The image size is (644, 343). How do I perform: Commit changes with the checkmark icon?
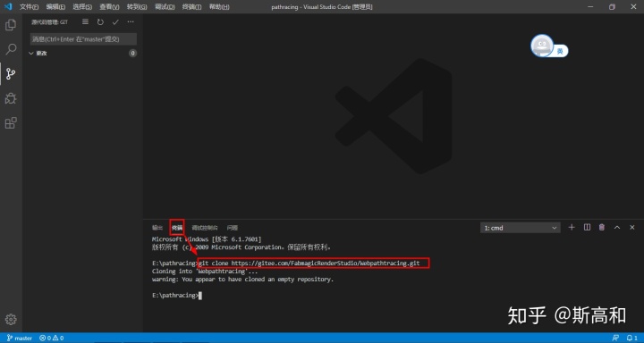(115, 21)
